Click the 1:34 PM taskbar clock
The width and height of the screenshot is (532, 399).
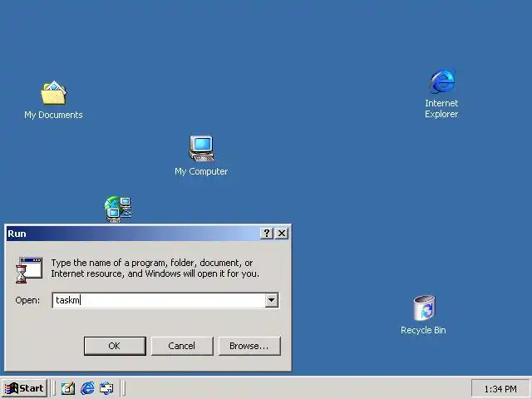click(500, 389)
